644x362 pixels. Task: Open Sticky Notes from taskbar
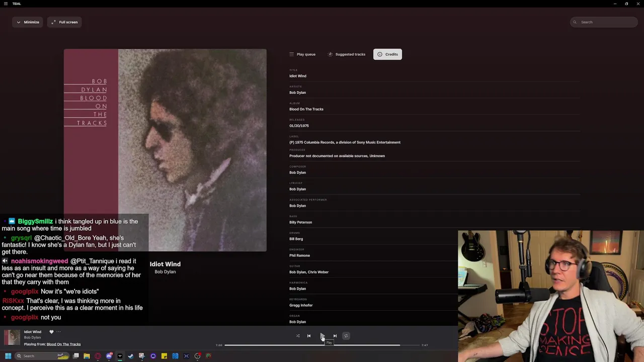(164, 356)
